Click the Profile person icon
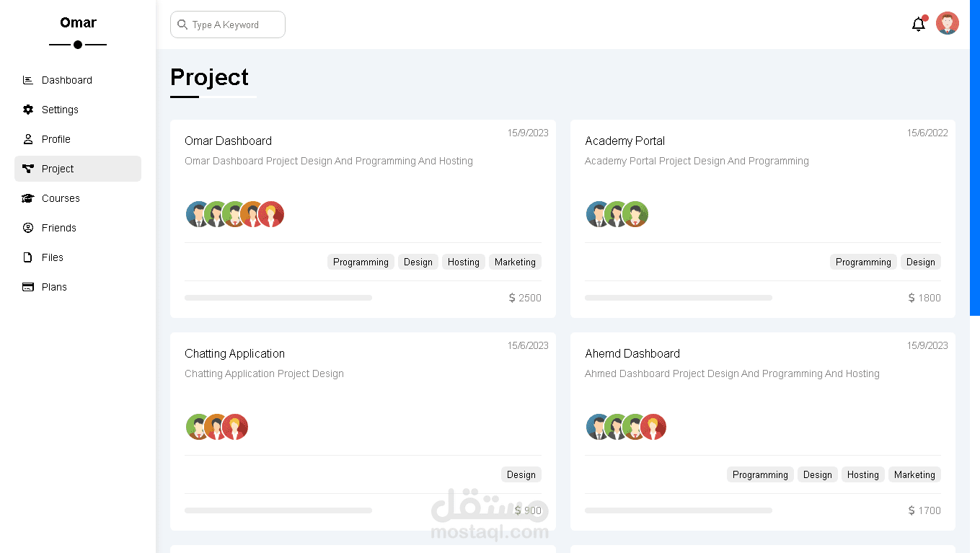 pyautogui.click(x=28, y=139)
